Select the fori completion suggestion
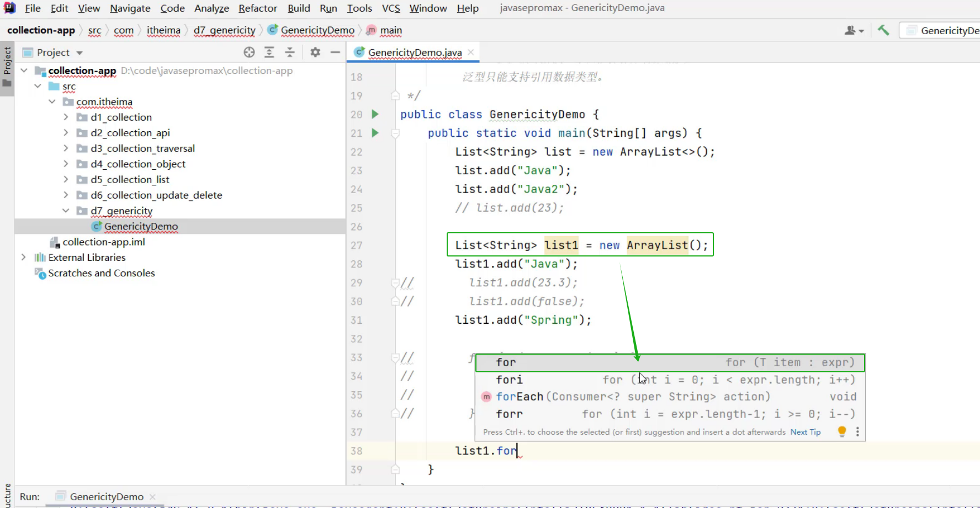Viewport: 980px width, 508px height. coord(670,379)
